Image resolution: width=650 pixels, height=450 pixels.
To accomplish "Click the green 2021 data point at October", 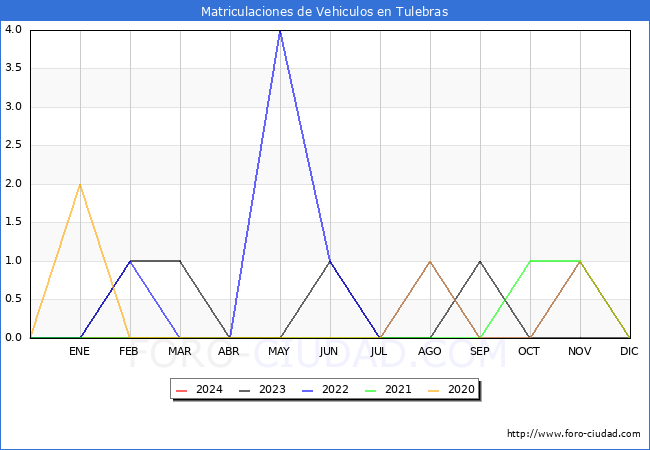I will 530,261.
